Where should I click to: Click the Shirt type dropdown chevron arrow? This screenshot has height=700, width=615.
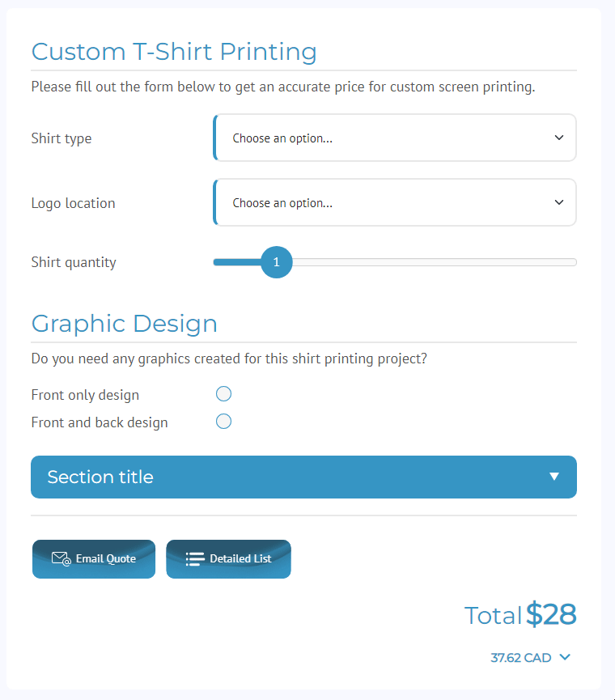point(559,138)
